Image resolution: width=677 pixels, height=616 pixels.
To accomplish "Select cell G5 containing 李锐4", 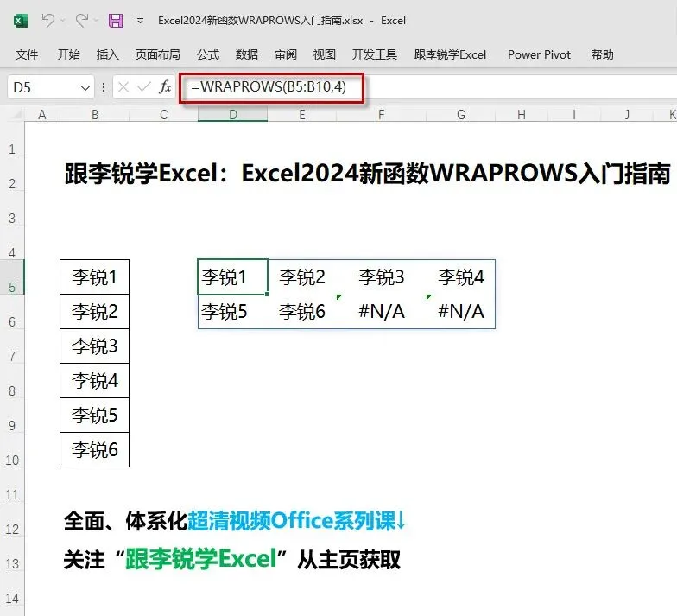I will point(461,276).
